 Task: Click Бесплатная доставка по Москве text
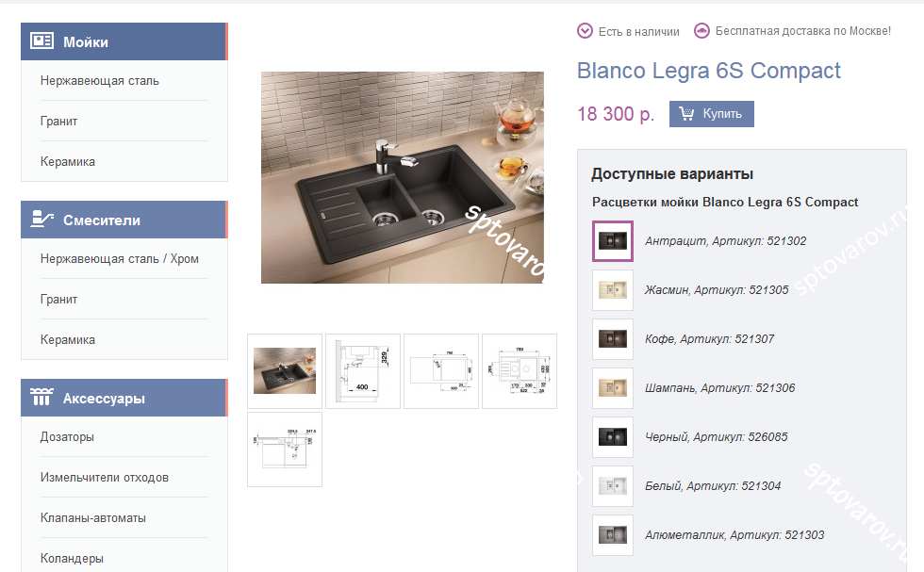803,31
